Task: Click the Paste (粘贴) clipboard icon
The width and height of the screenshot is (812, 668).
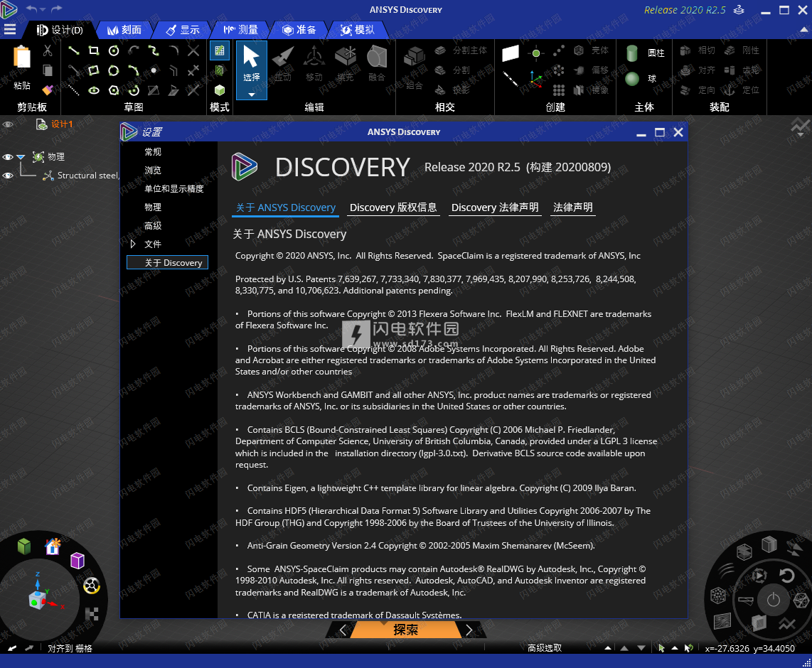Action: tap(22, 57)
